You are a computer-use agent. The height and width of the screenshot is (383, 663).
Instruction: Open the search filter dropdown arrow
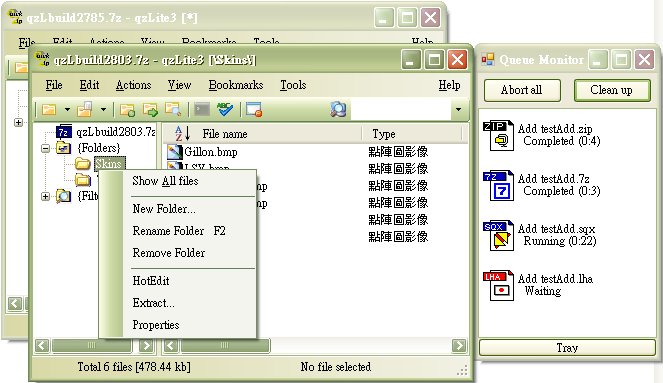(x=458, y=110)
